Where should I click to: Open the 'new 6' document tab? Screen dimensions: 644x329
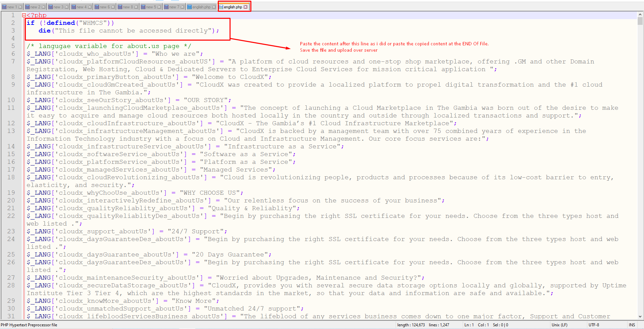[104, 7]
